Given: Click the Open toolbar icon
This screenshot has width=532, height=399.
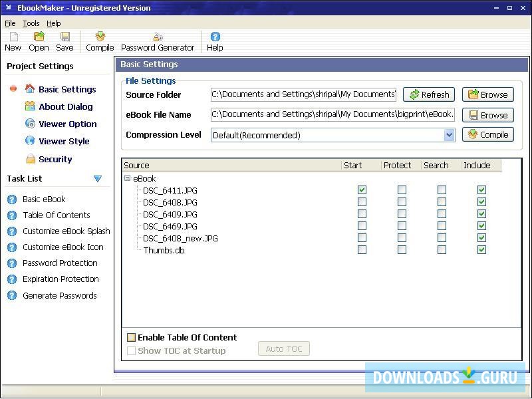Looking at the screenshot, I should [x=39, y=41].
